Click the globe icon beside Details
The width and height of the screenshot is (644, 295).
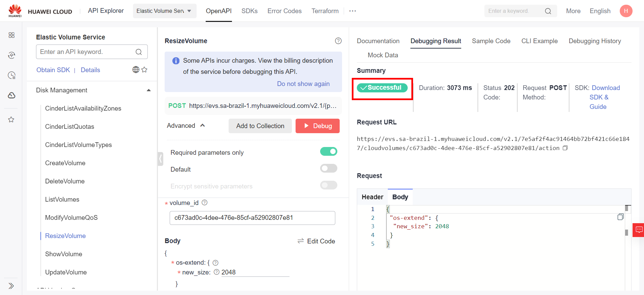point(136,70)
